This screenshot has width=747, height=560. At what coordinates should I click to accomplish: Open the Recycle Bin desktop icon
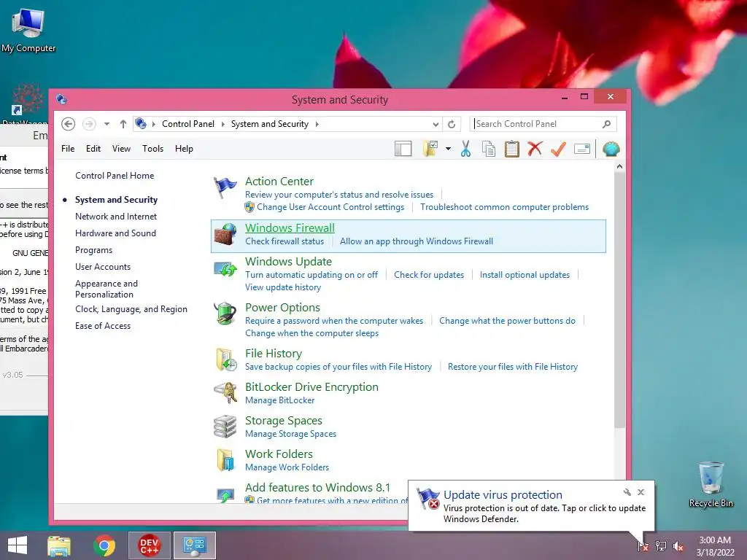711,484
